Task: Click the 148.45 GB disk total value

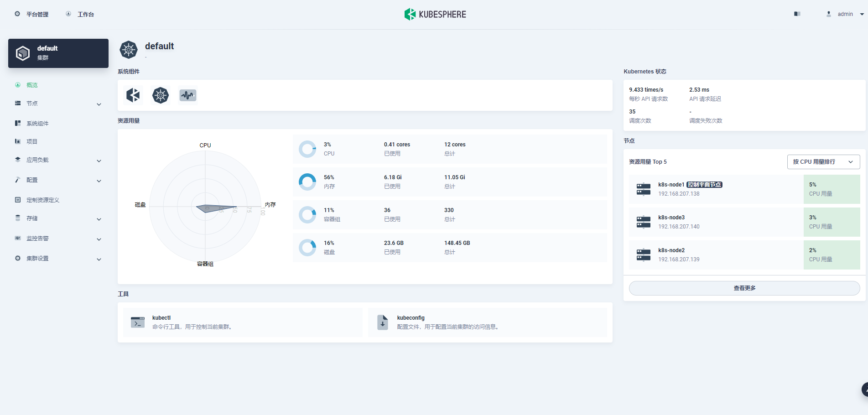Action: [457, 243]
